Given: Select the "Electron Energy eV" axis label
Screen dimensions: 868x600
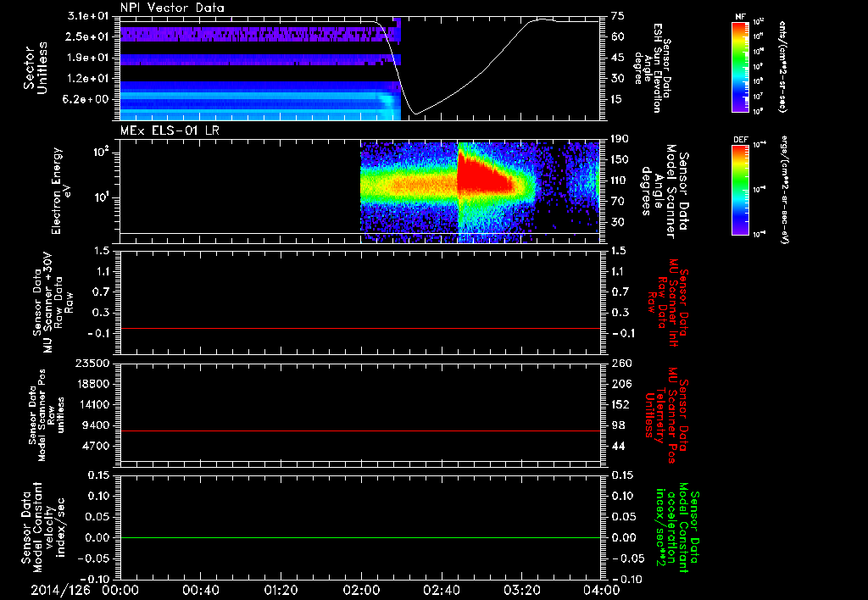Looking at the screenshot, I should (61, 191).
